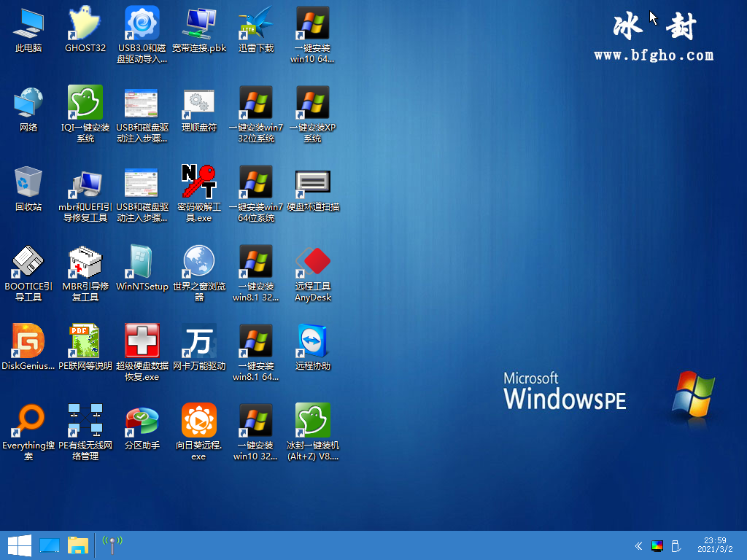Click the colorful display tray icon
747x560 pixels.
pyautogui.click(x=657, y=546)
